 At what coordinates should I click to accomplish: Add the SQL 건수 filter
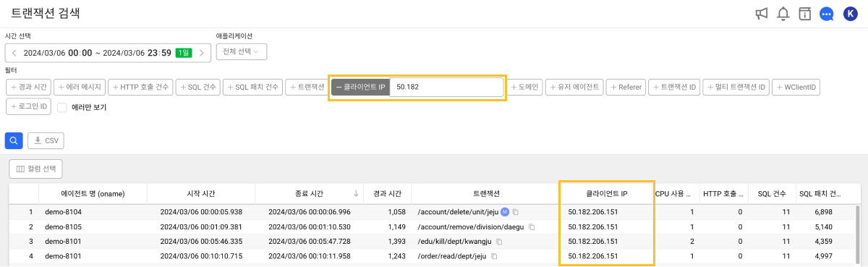point(198,87)
